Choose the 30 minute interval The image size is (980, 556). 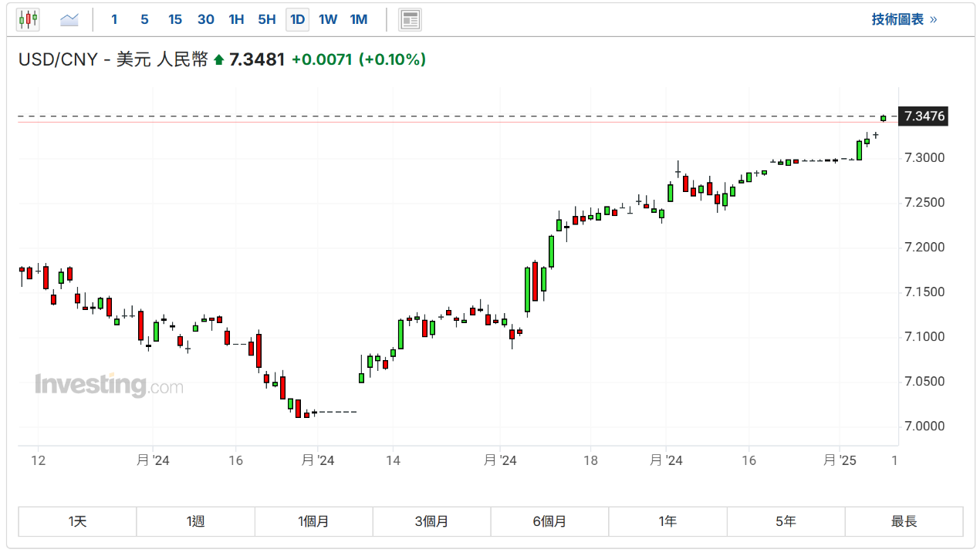click(206, 19)
